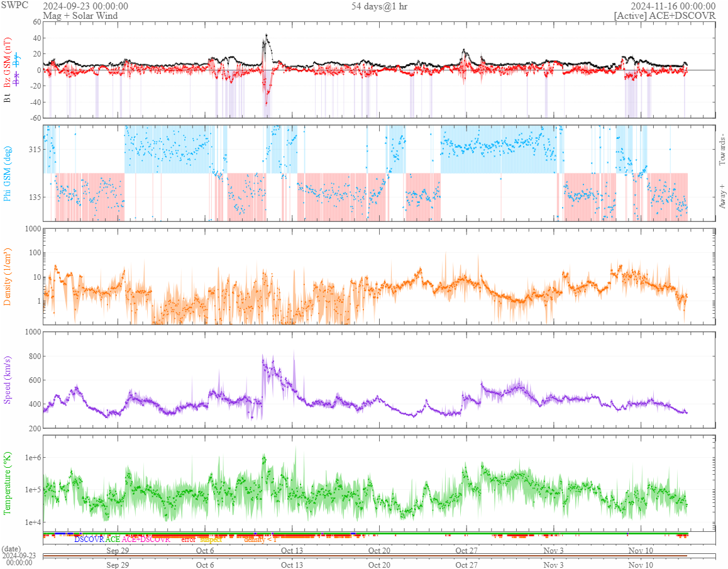
Task: Select the 'Mag + Solar Wind' plot title
Action: coord(80,16)
